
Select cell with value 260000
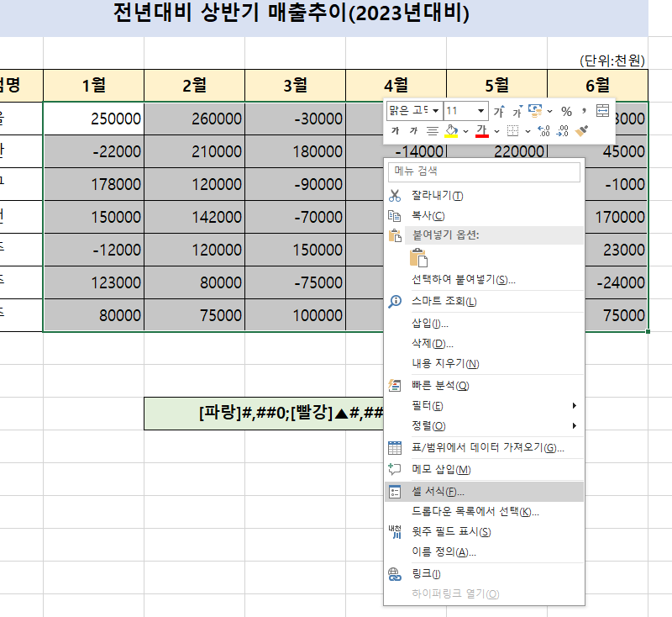[195, 119]
